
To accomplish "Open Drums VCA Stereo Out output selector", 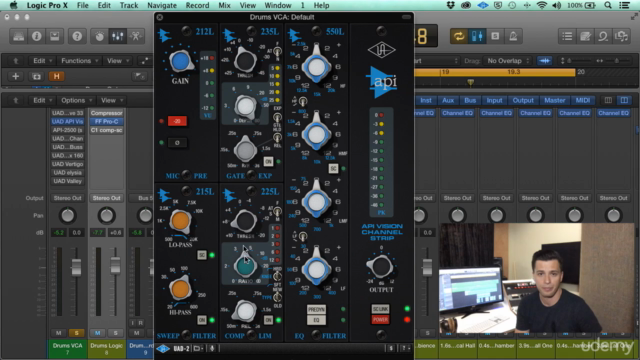I will click(68, 198).
